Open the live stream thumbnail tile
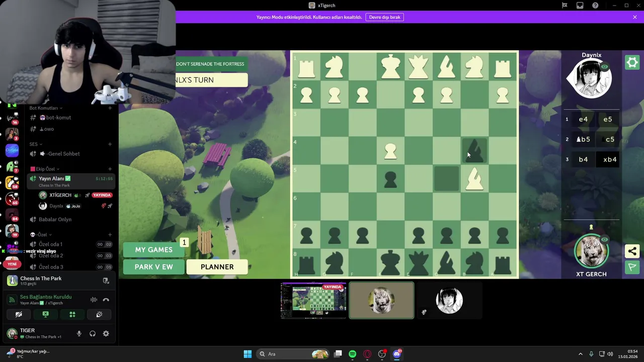The height and width of the screenshot is (362, 644). coord(313,301)
